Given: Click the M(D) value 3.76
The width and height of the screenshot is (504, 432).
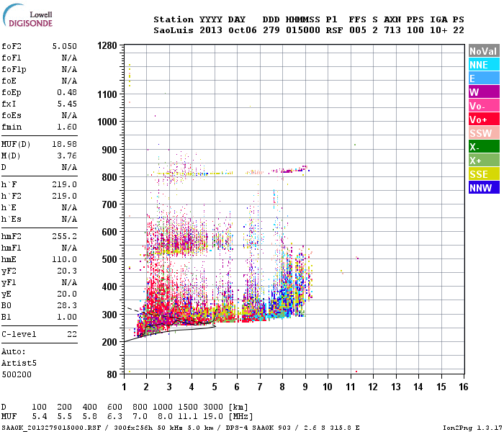Looking at the screenshot, I should tap(67, 156).
